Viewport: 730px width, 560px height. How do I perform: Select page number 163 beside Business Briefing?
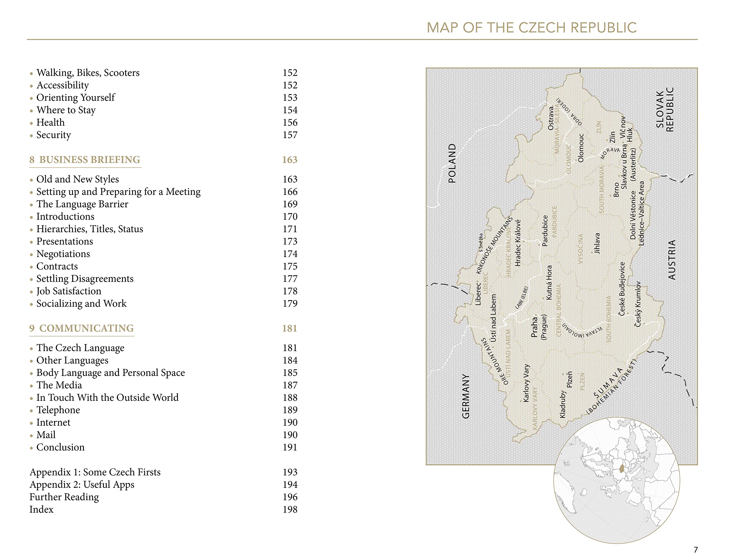click(289, 160)
